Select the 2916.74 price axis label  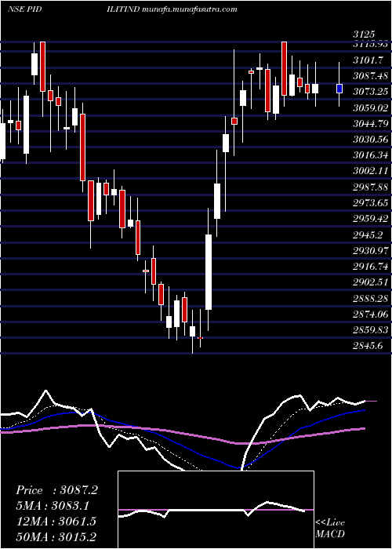coord(370,267)
